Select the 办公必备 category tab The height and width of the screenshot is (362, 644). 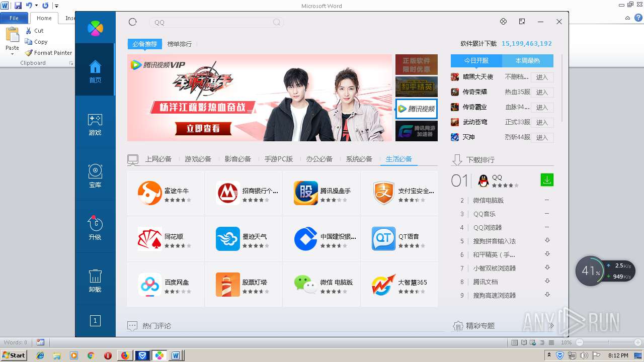(319, 159)
